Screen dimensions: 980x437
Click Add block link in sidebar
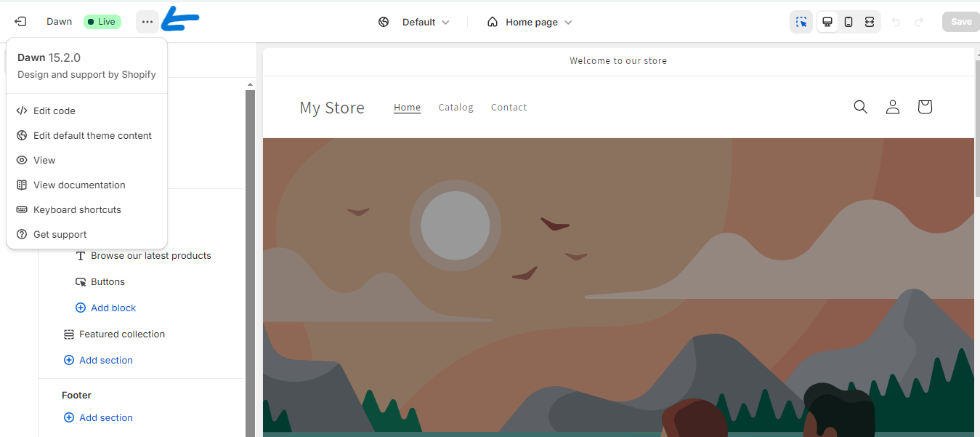pyautogui.click(x=113, y=308)
